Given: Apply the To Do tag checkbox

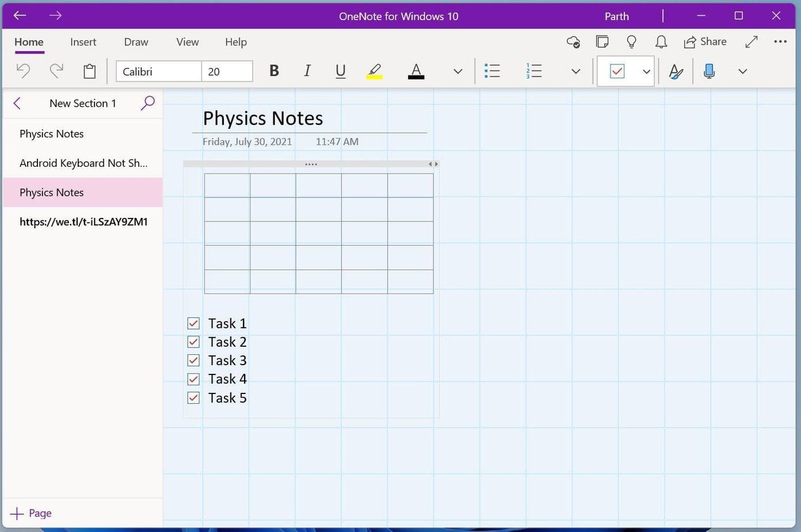Looking at the screenshot, I should click(x=617, y=71).
